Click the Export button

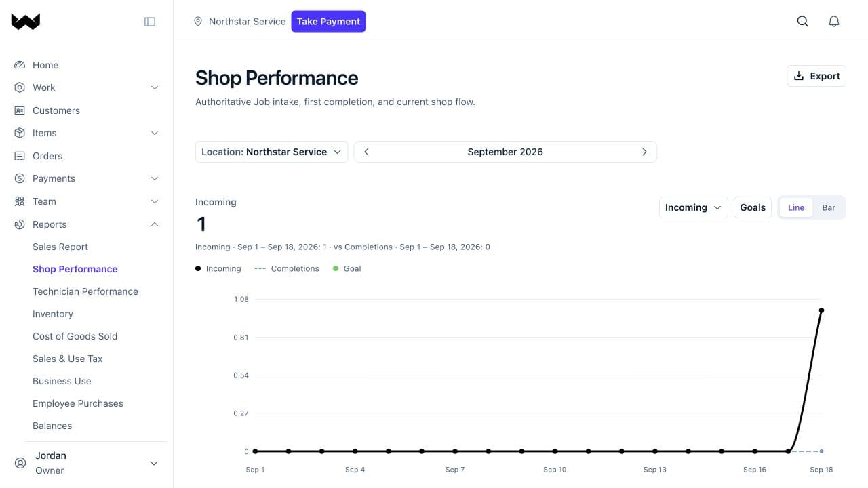tap(816, 76)
